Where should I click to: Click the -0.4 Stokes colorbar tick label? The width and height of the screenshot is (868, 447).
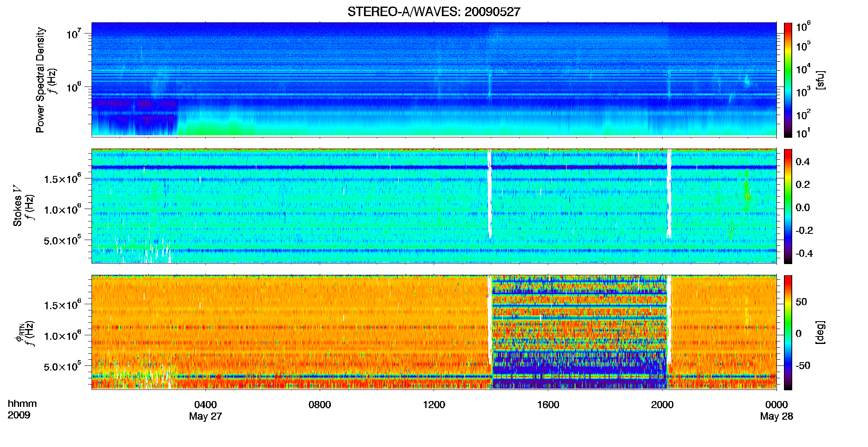click(x=804, y=253)
